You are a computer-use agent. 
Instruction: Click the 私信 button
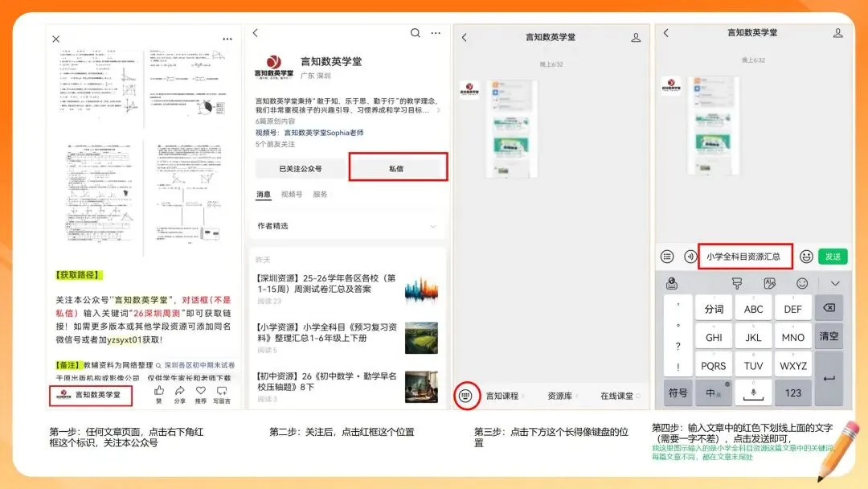[x=398, y=168]
